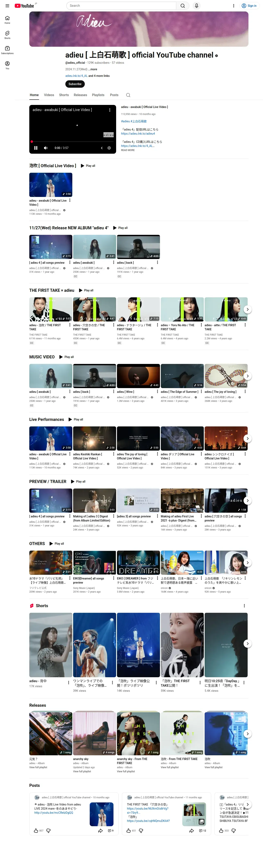Show more Shorts with the next arrow
Viewport: 263px width, 868px height.
pyautogui.click(x=247, y=644)
